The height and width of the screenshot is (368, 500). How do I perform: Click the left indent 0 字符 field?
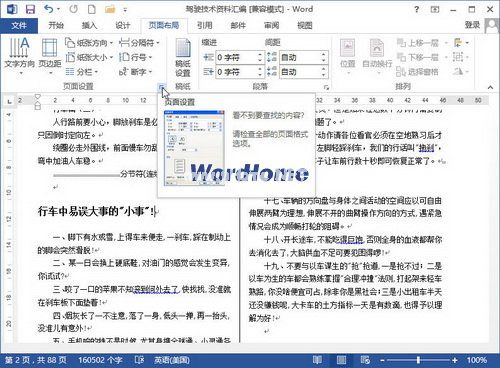[237, 57]
